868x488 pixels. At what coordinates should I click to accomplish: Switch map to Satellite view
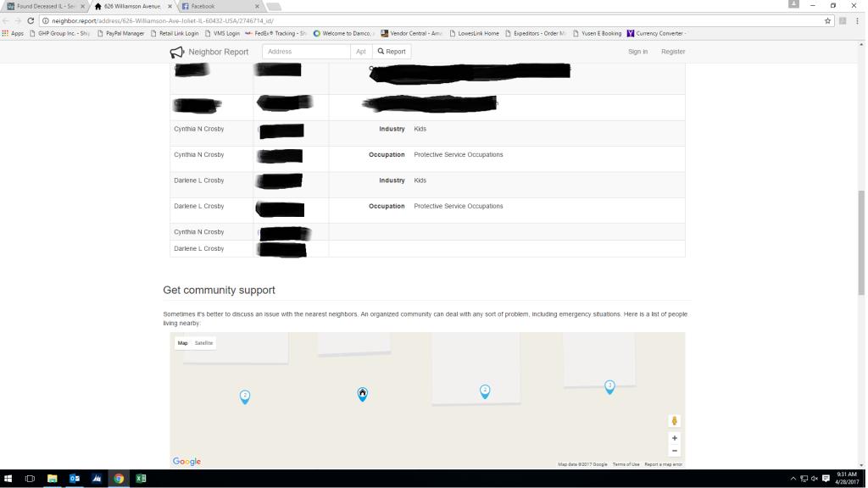[203, 343]
